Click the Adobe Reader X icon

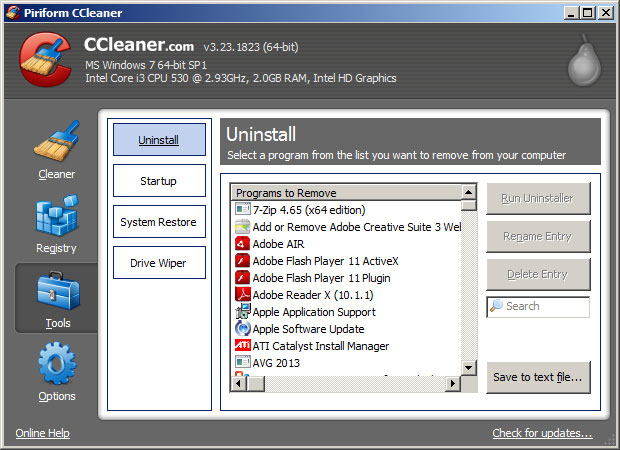coord(242,294)
